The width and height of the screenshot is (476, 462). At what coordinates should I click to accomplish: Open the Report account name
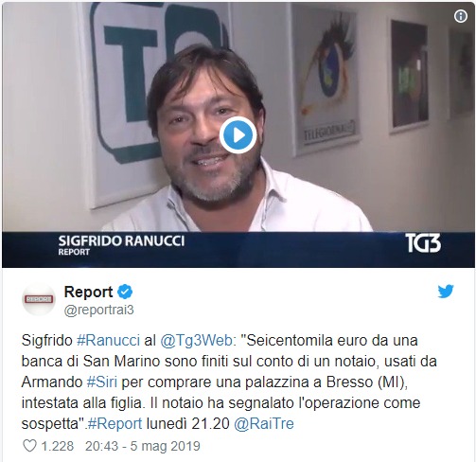pyautogui.click(x=88, y=292)
